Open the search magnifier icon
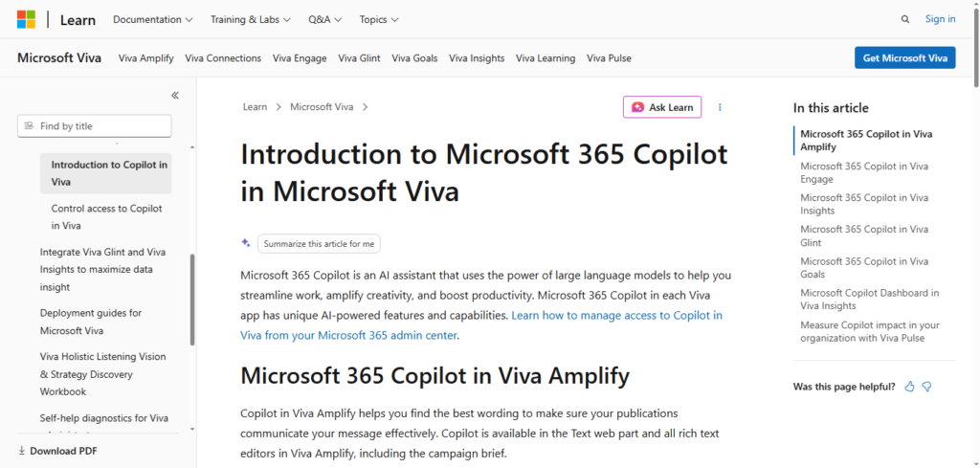The width and height of the screenshot is (980, 468). 905,19
